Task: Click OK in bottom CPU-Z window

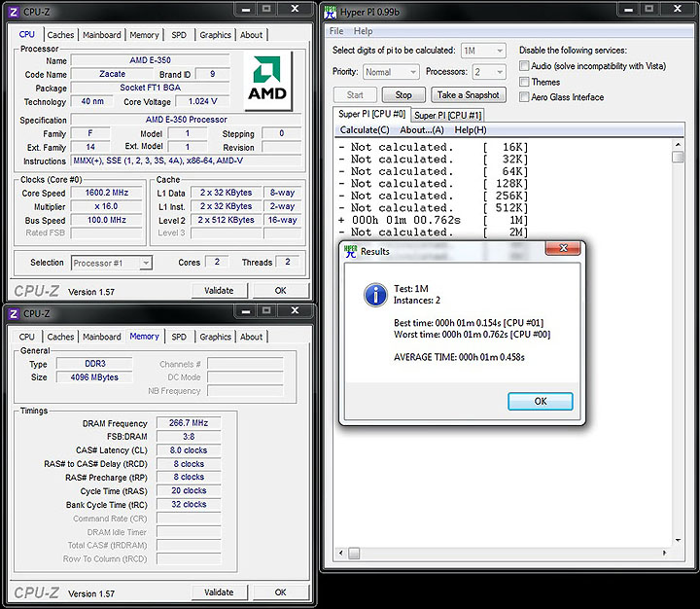Action: (x=280, y=592)
